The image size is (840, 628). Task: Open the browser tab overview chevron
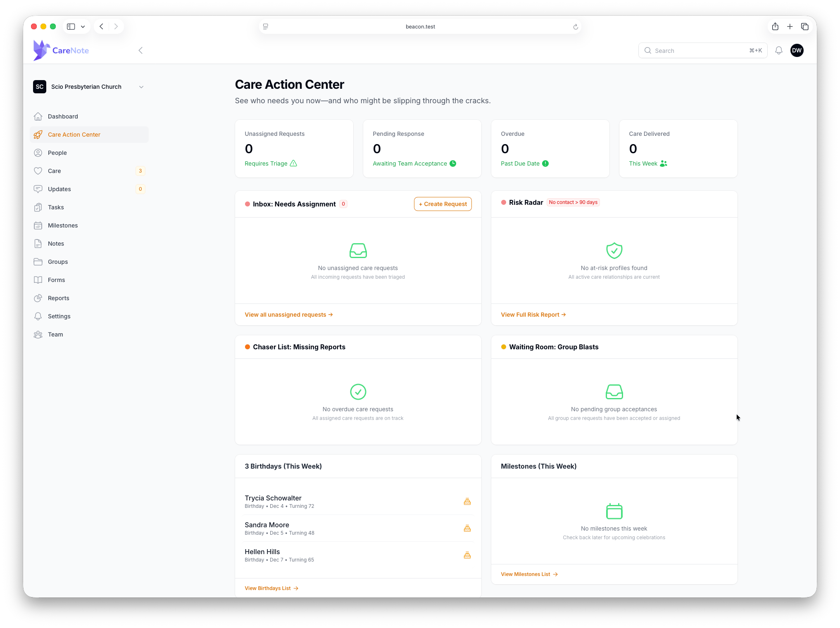(x=83, y=26)
